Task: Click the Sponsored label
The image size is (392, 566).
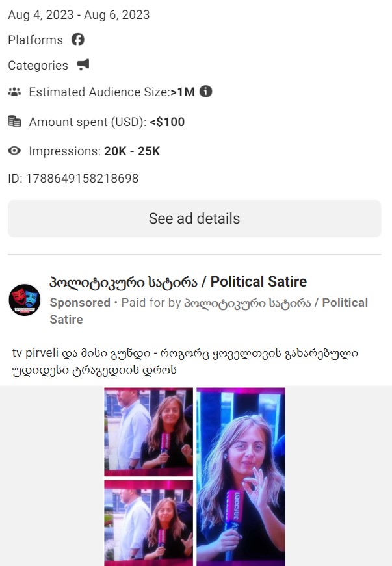Action: (x=80, y=302)
